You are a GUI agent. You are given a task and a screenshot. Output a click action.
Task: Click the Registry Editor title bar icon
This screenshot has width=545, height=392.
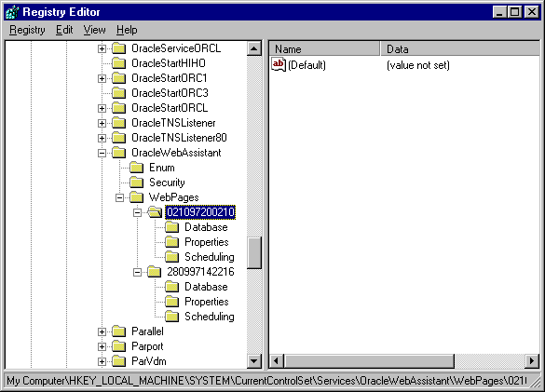pos(12,12)
